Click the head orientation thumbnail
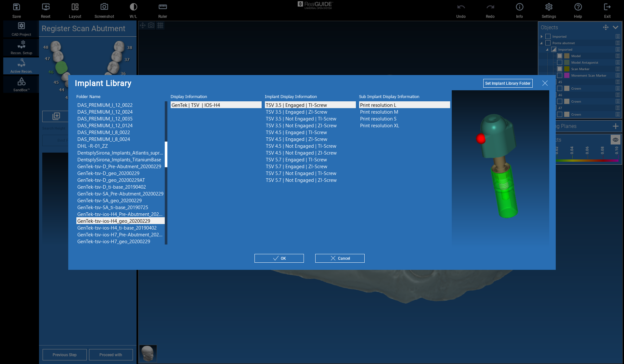Viewport: 624px width, 364px height. [148, 353]
